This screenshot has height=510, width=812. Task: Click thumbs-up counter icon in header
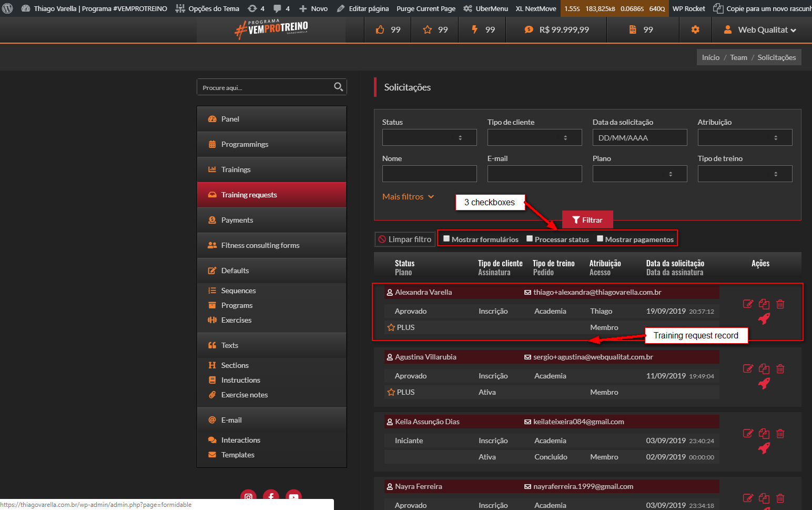(x=380, y=29)
